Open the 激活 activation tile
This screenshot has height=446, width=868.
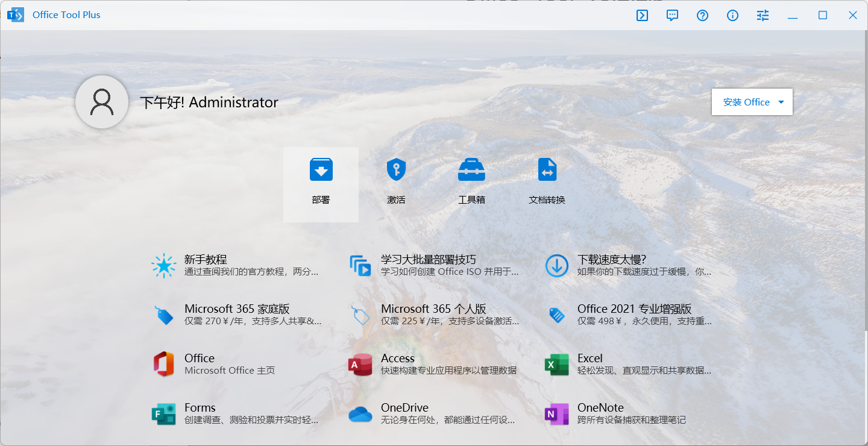pos(396,184)
